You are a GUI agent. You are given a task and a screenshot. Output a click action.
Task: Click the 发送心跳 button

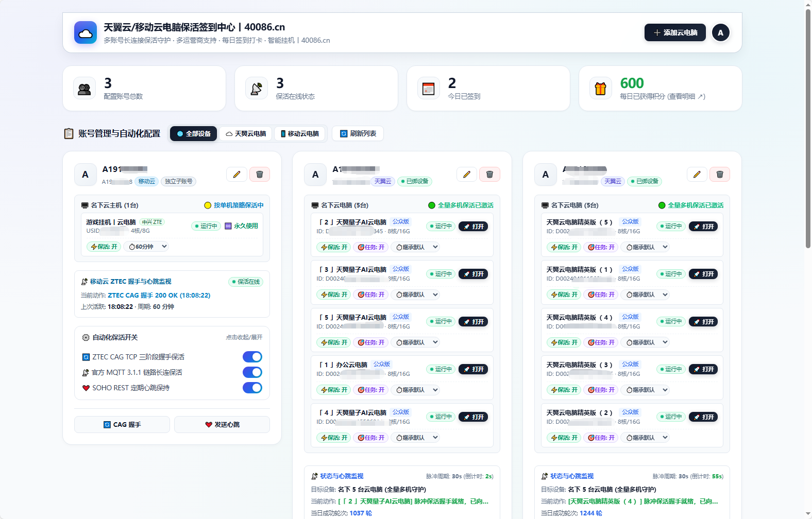point(222,424)
